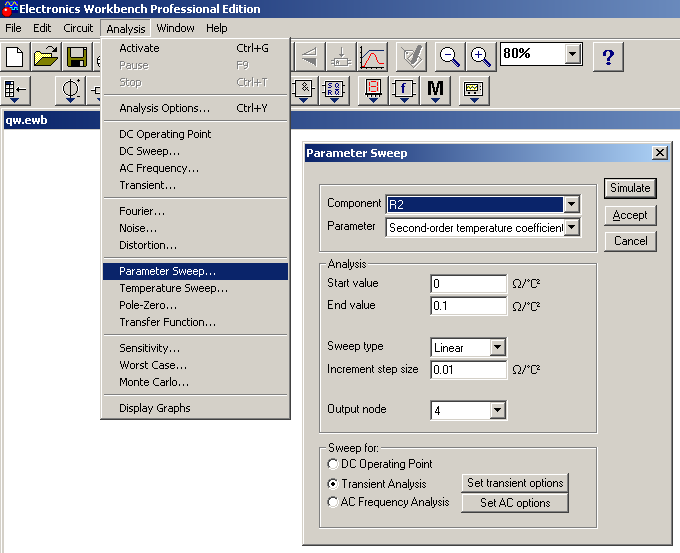Select Transient menu entry

click(x=196, y=185)
